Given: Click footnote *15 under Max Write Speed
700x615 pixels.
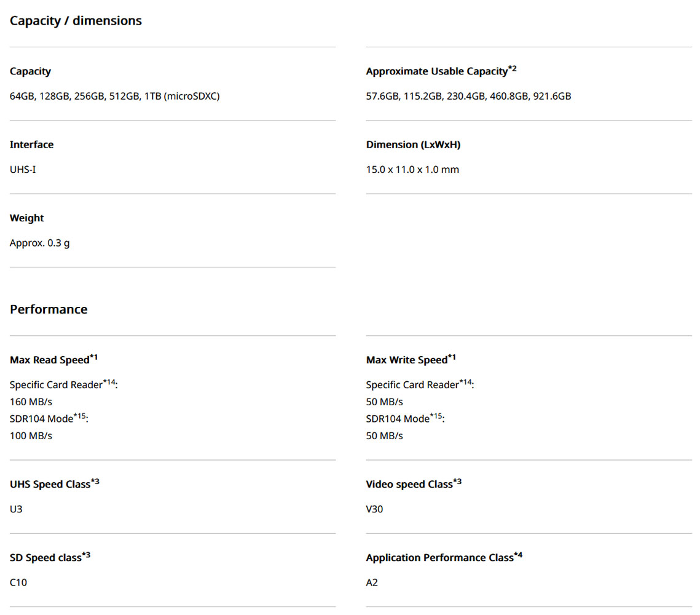Looking at the screenshot, I should 437,416.
